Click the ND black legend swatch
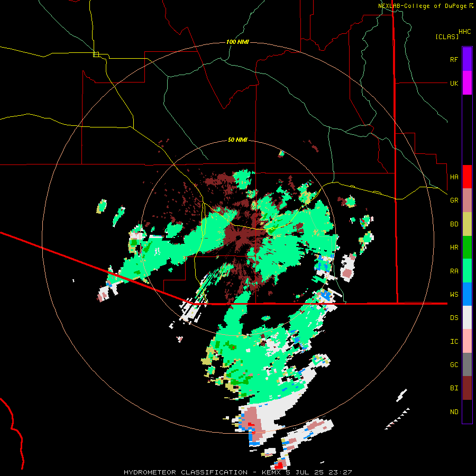 467,411
